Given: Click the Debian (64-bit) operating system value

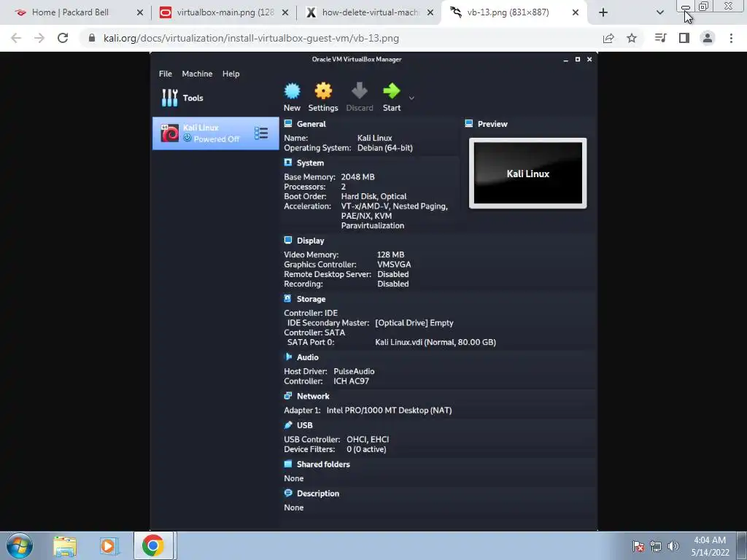Looking at the screenshot, I should [x=385, y=148].
